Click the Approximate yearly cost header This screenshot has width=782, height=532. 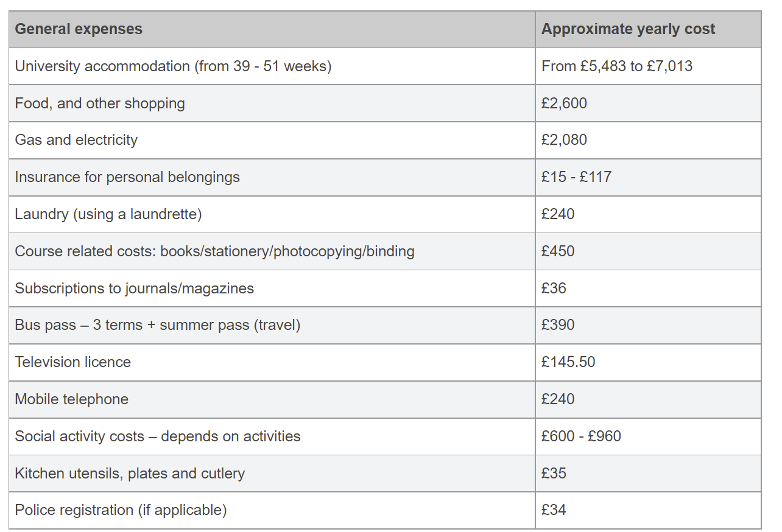coord(628,29)
